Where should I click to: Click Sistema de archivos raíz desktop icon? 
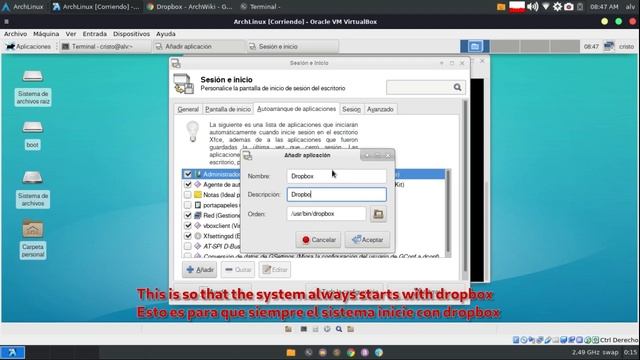33,88
